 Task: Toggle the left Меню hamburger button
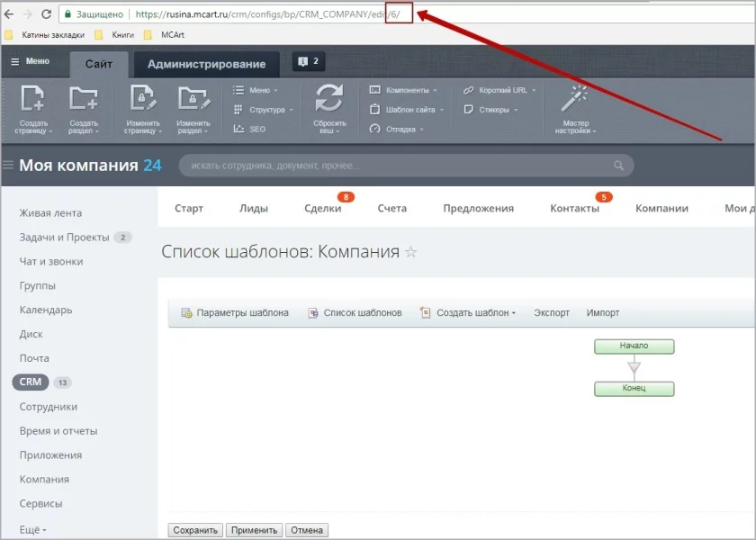pos(30,61)
